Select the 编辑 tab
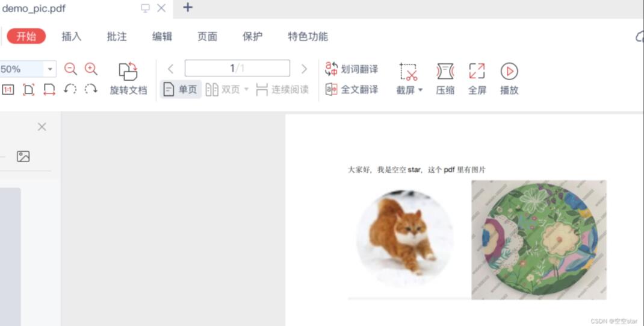This screenshot has height=326, width=644. click(162, 37)
